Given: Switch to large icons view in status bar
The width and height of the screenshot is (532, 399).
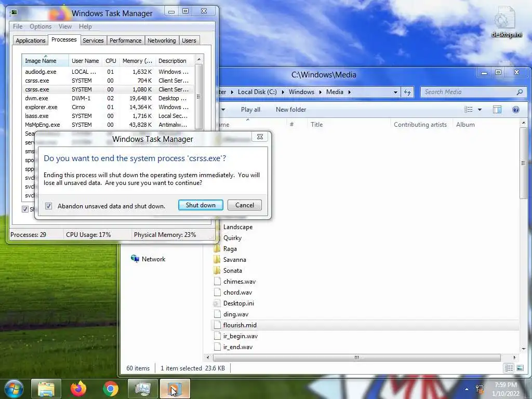Looking at the screenshot, I should 520,368.
